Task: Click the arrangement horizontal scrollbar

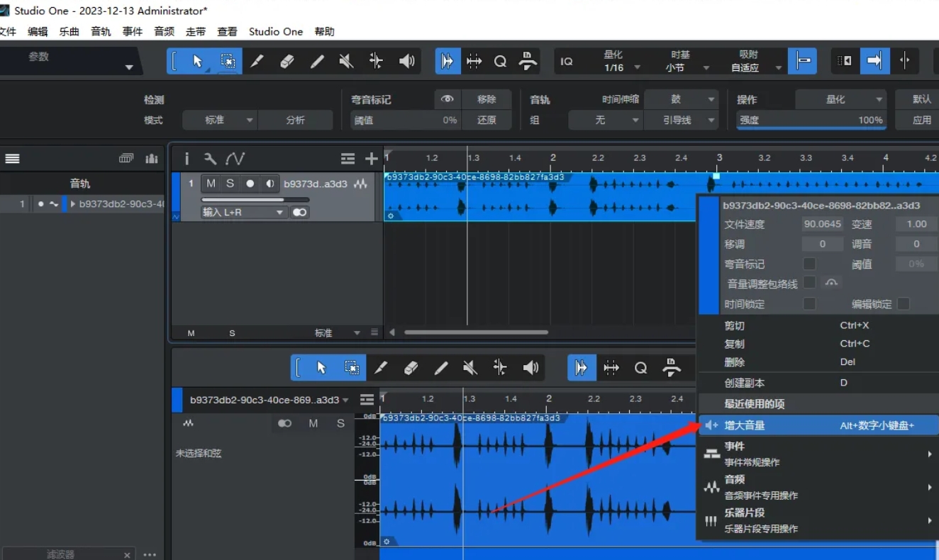Action: click(x=476, y=332)
